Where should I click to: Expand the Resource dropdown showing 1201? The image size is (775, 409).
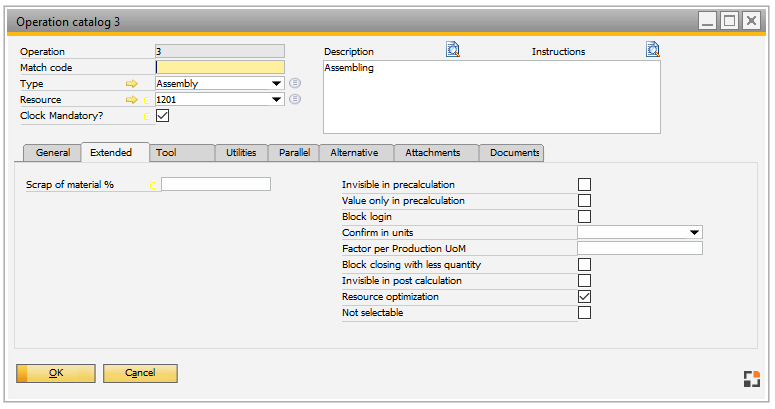(277, 100)
